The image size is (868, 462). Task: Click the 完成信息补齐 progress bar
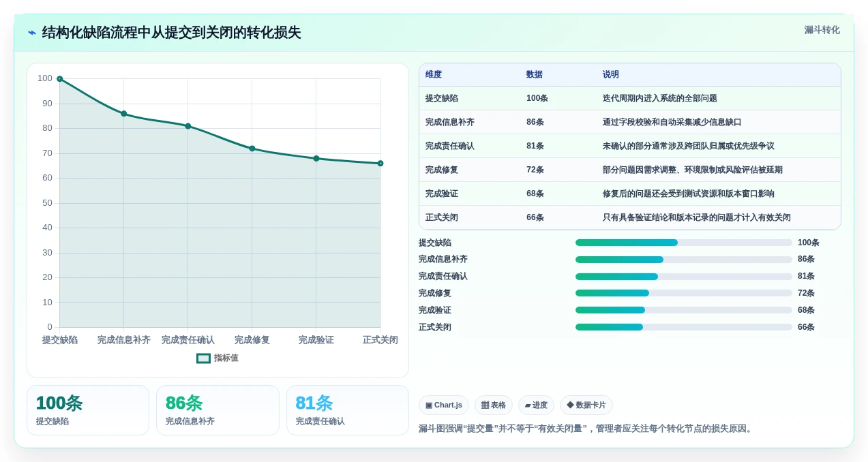click(684, 260)
